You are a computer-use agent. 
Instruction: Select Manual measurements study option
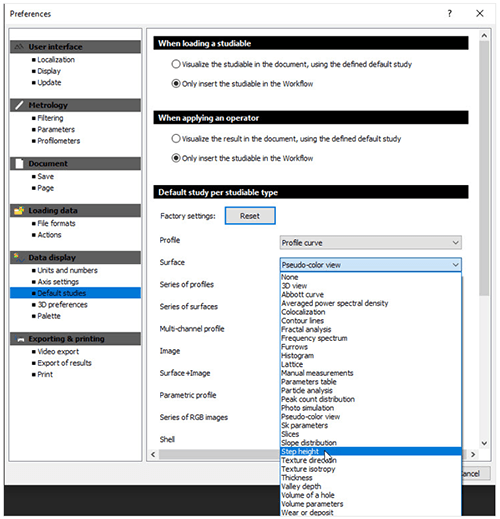coord(371,373)
